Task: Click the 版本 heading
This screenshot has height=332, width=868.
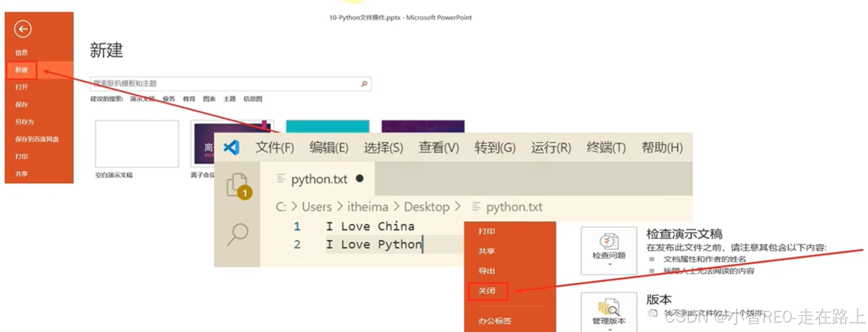Action: click(659, 300)
